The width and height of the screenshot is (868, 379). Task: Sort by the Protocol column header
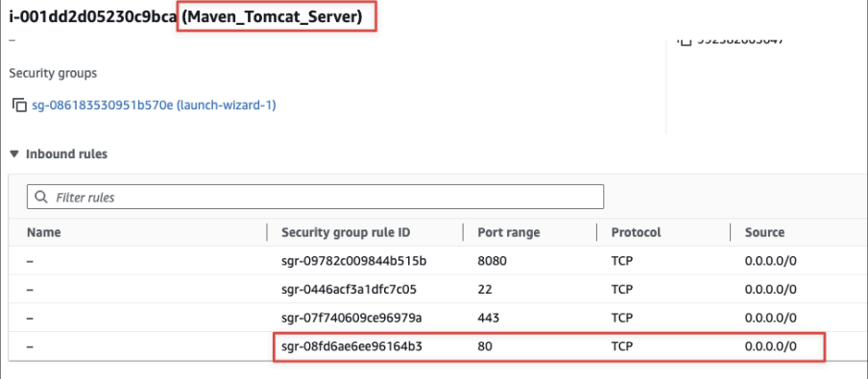click(636, 232)
